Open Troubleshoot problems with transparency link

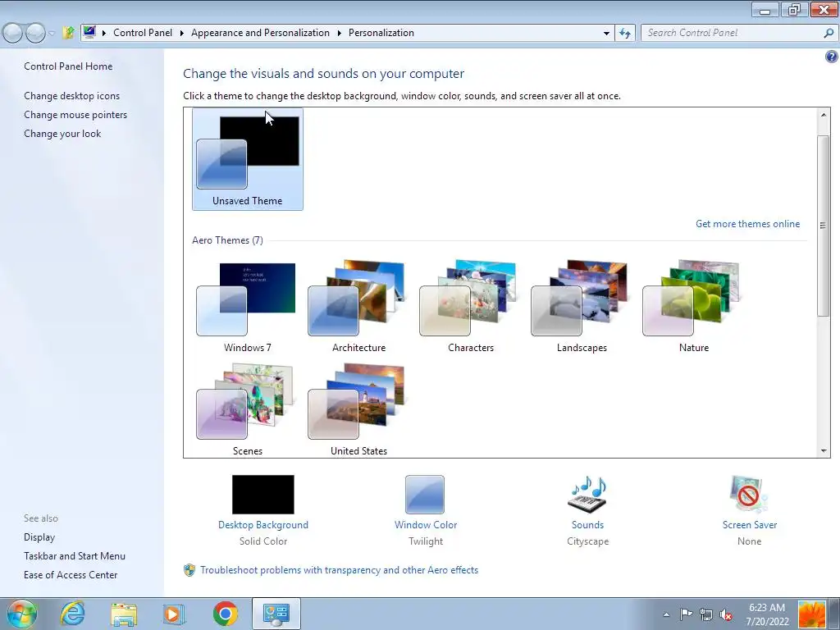coord(339,570)
